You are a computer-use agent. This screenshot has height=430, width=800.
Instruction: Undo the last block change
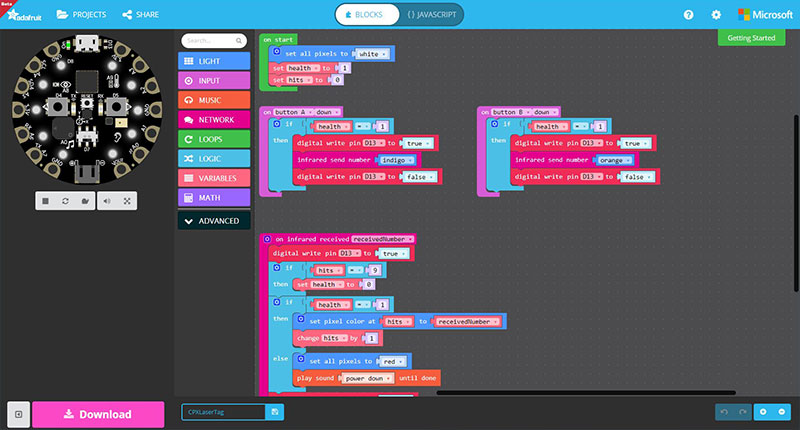click(726, 412)
